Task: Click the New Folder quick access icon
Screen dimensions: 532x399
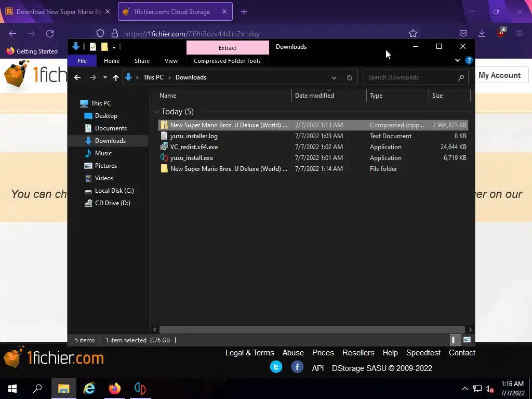Action: pyautogui.click(x=104, y=47)
